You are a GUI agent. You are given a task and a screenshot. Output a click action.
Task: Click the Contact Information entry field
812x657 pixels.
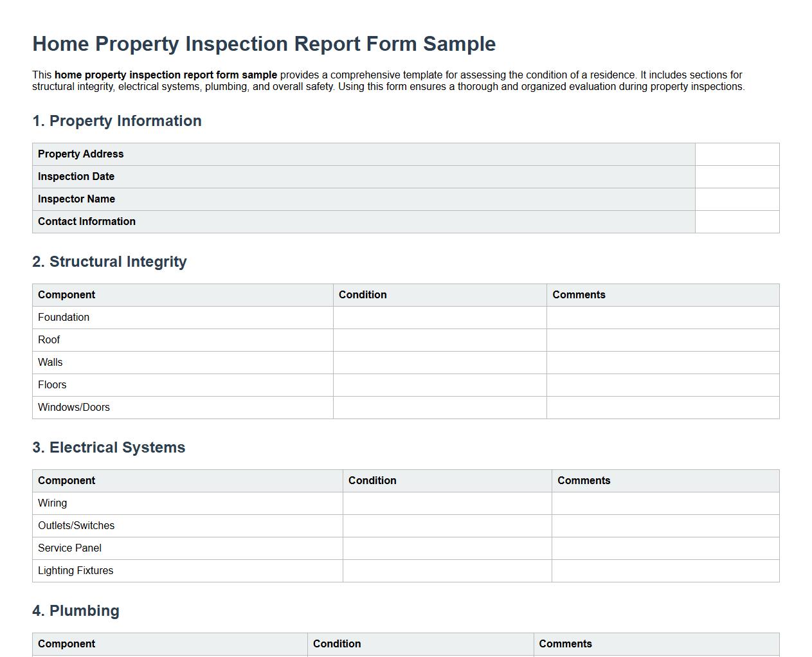point(736,221)
